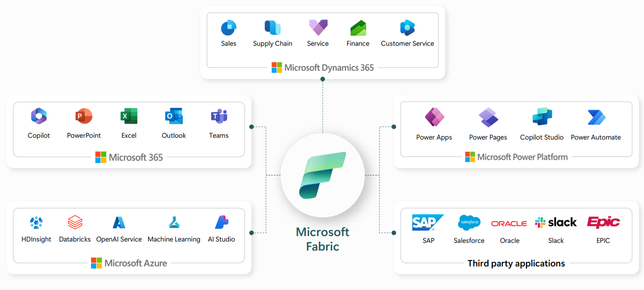Click the "OpenAI Service" label text
644x290 pixels.
[119, 240]
